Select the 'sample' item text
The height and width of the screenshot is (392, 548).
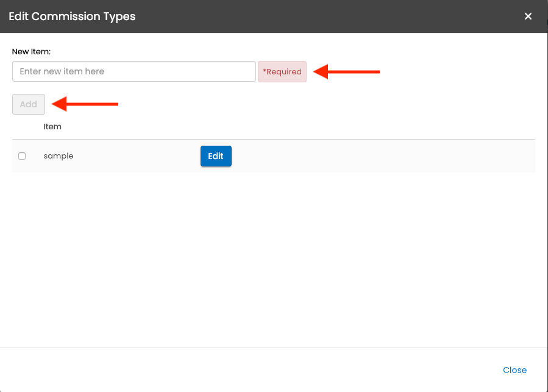click(59, 156)
